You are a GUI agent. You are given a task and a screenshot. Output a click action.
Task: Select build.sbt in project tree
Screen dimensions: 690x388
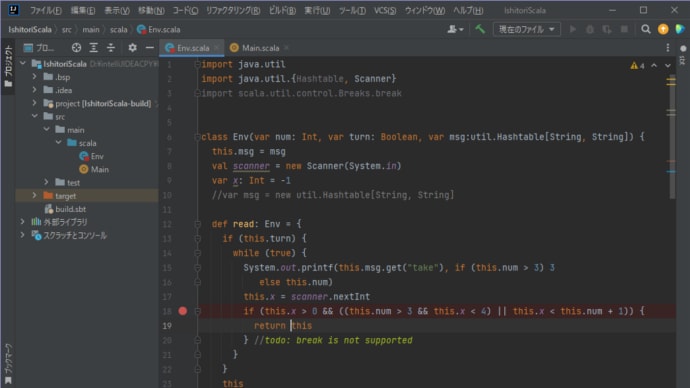[x=65, y=209]
